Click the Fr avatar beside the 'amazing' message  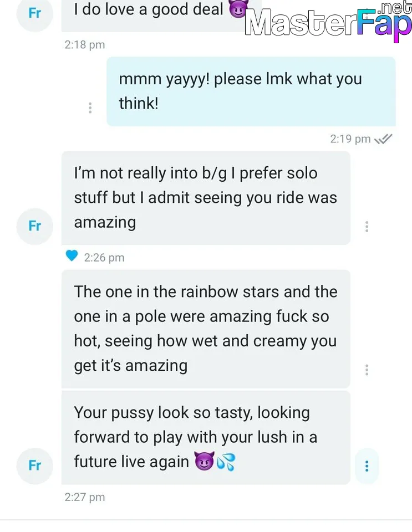pos(35,226)
